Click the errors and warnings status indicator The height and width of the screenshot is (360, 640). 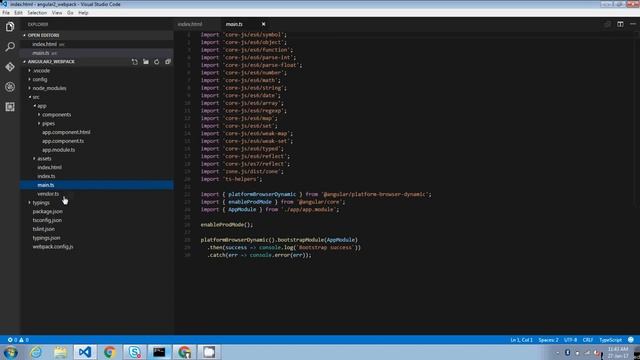coord(18,340)
